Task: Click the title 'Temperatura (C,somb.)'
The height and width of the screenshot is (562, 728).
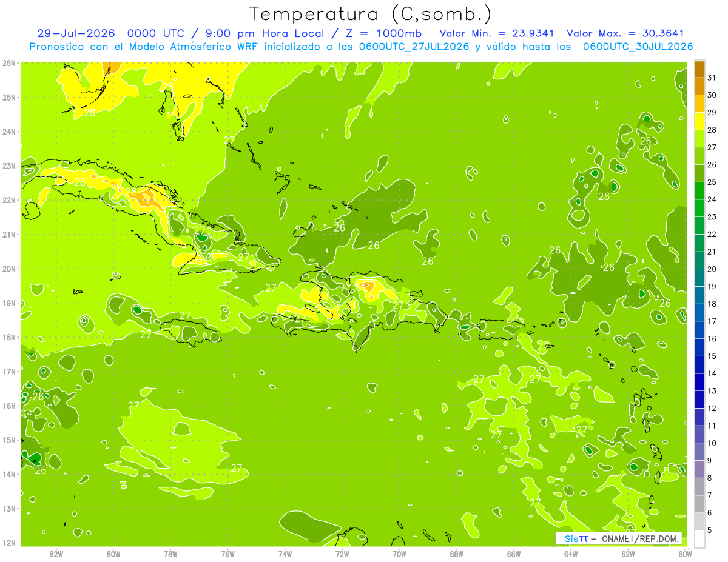Action: (x=370, y=14)
